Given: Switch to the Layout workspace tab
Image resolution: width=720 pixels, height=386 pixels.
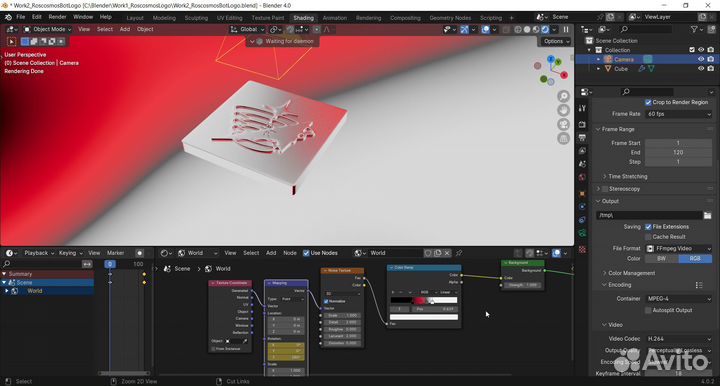Looking at the screenshot, I should 135,18.
